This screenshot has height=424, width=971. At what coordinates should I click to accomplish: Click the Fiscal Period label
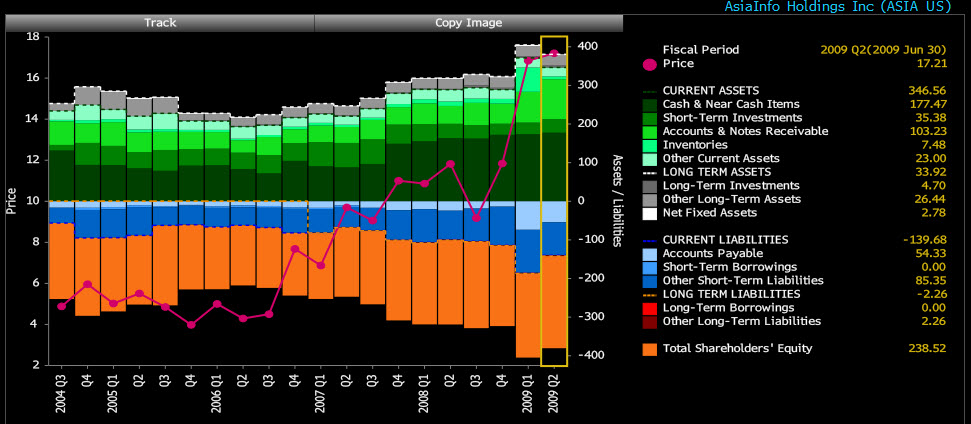pos(701,50)
